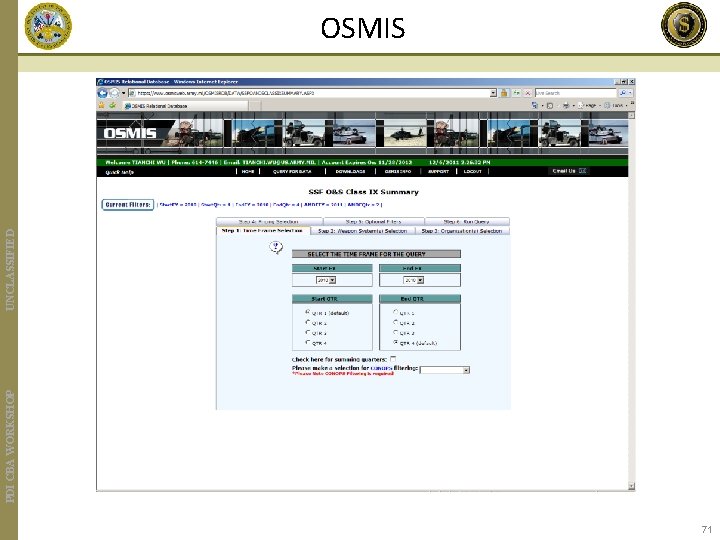Click the Live Search magnifier icon
720x540 pixels.
click(623, 93)
